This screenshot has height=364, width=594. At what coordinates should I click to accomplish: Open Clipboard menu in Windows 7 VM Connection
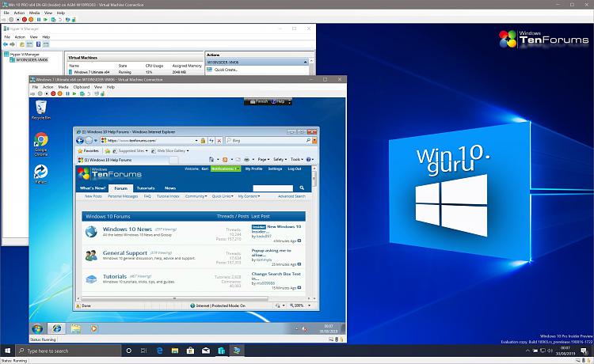point(82,87)
